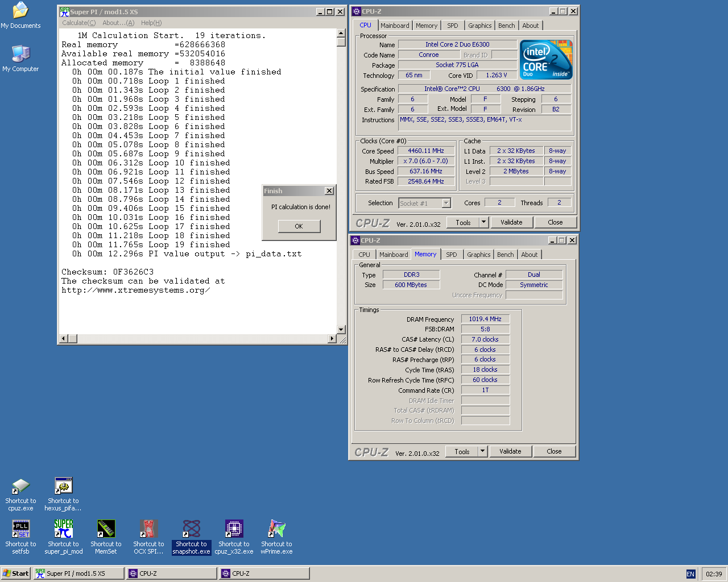Switch to Bench tab in top CPU-Z
Viewport: 728px width, 582px height.
(x=507, y=26)
